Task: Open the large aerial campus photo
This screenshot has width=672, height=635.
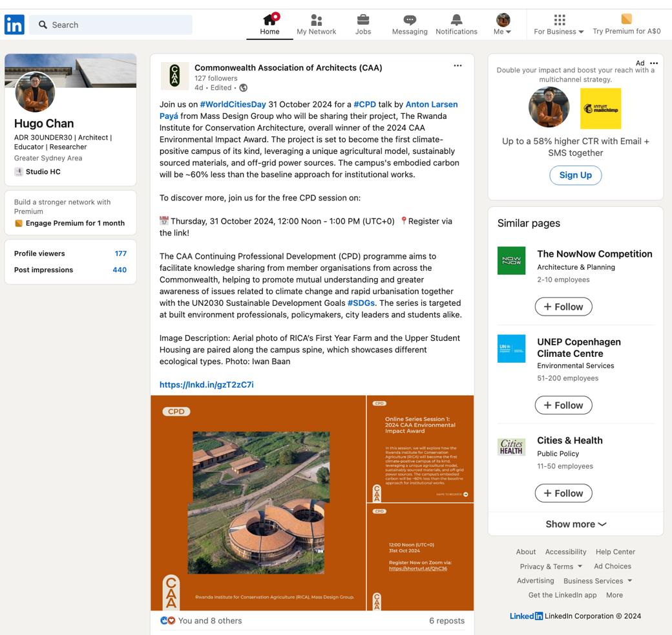Action: [x=258, y=502]
